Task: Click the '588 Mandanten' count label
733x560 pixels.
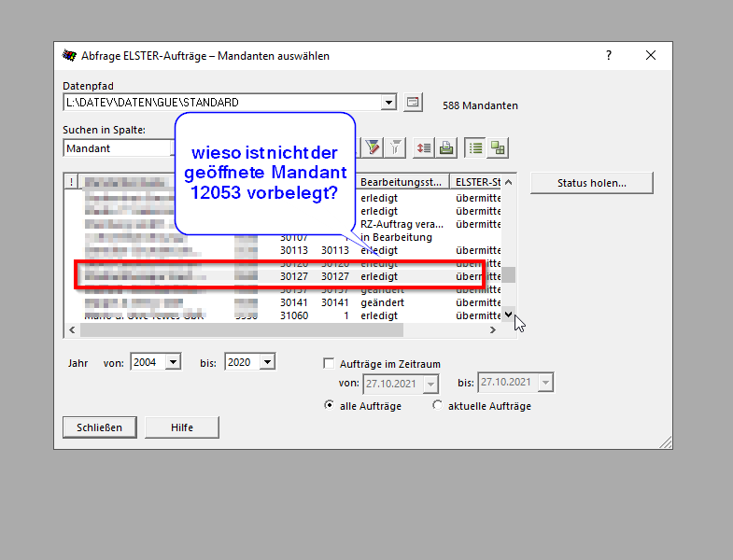Action: 480,105
